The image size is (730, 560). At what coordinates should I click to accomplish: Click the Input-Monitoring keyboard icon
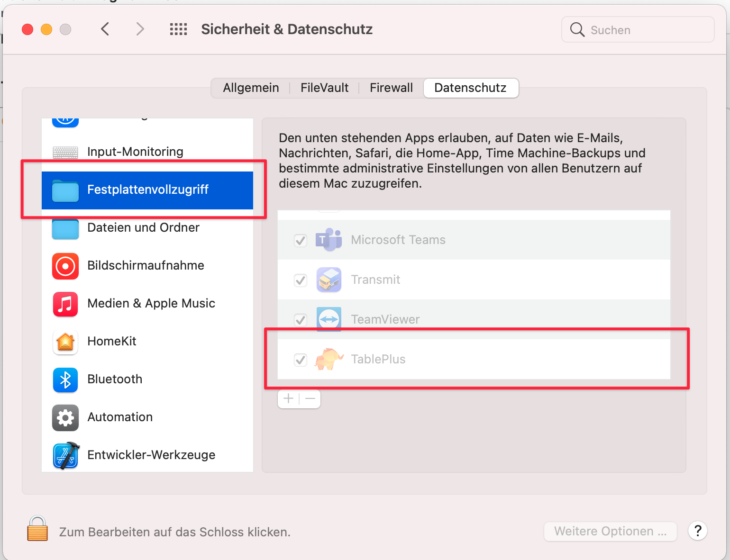click(x=65, y=152)
